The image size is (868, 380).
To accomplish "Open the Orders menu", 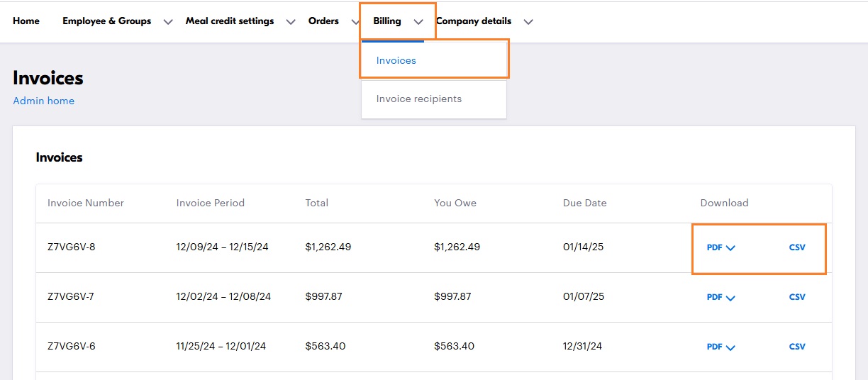I will click(323, 21).
